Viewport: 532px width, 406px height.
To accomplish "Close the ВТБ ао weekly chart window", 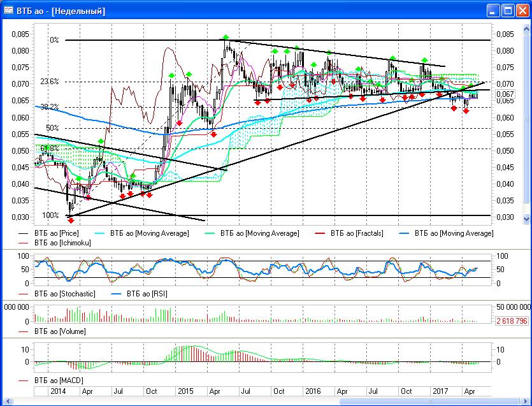I will point(522,11).
